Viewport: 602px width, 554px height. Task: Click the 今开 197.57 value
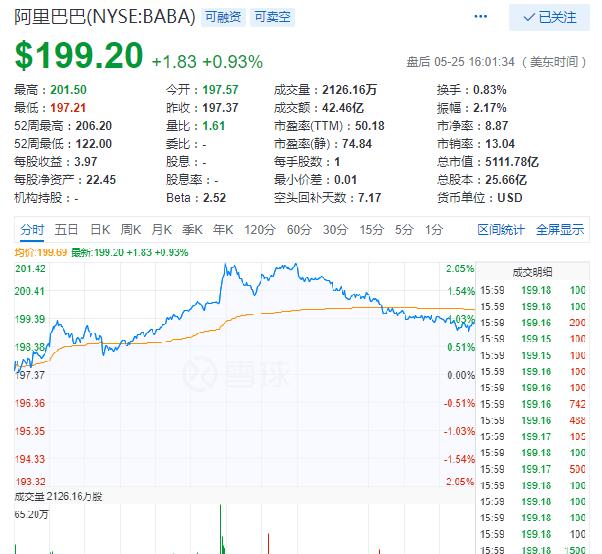point(220,90)
